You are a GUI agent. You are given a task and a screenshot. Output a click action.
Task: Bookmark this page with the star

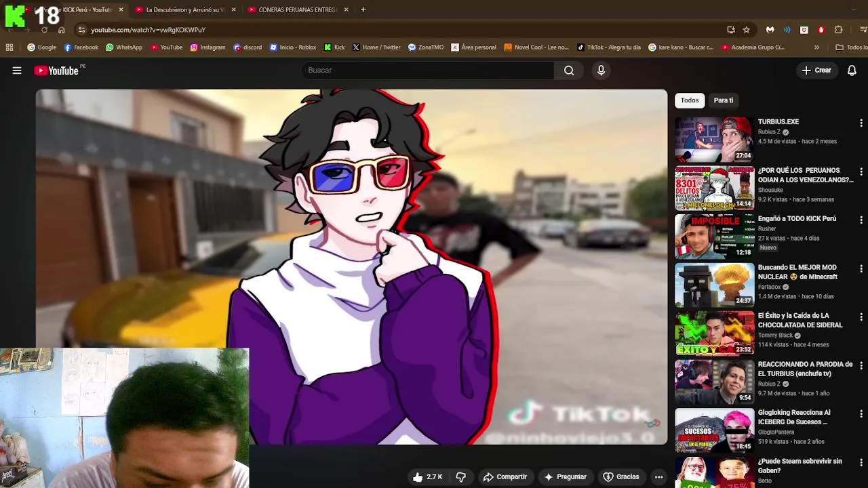[x=747, y=30]
